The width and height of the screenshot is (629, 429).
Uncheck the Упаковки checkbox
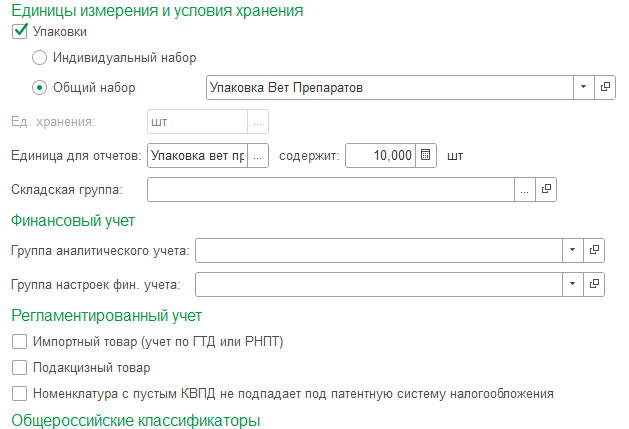(x=19, y=32)
